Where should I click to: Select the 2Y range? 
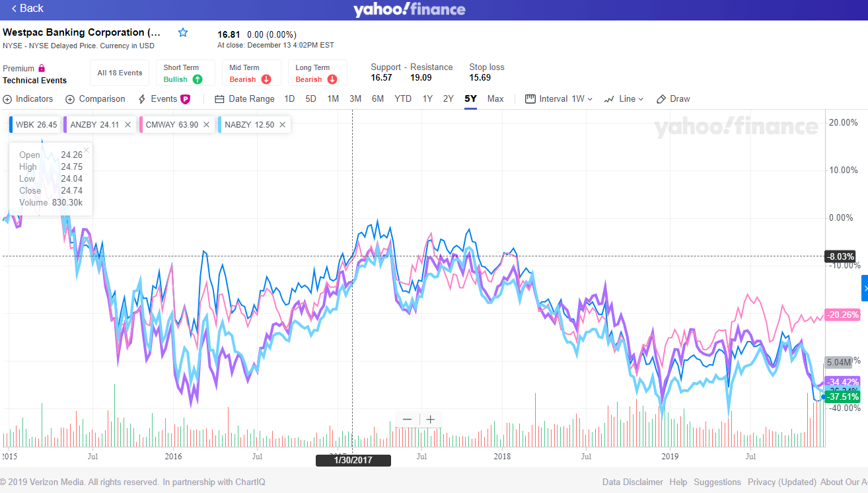coord(449,99)
